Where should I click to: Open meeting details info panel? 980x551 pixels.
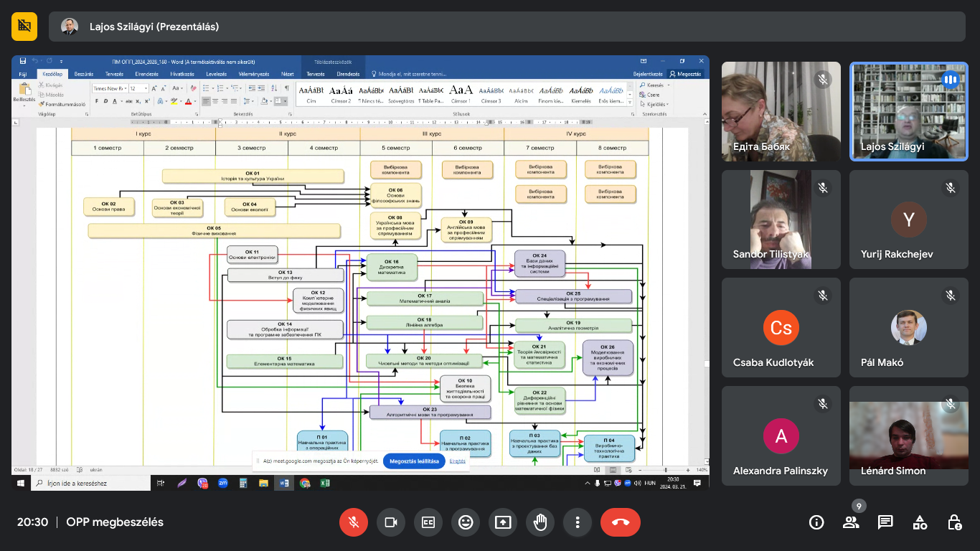(x=816, y=522)
